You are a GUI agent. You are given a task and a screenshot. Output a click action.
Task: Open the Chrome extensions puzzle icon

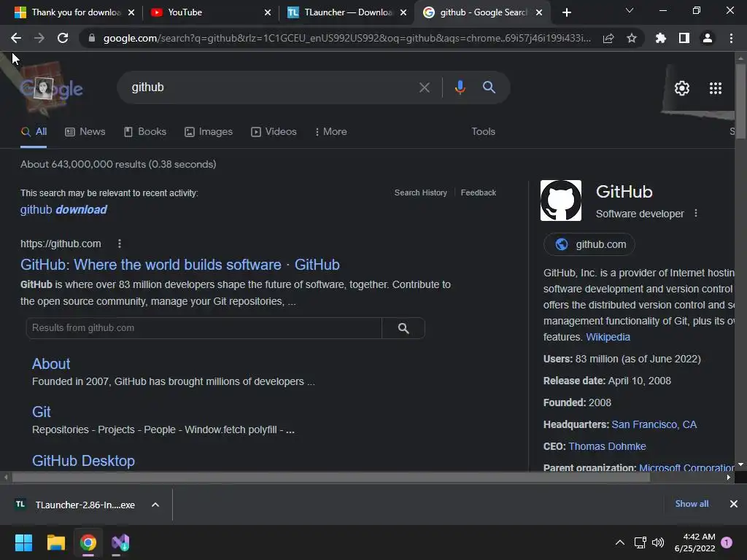pyautogui.click(x=660, y=38)
